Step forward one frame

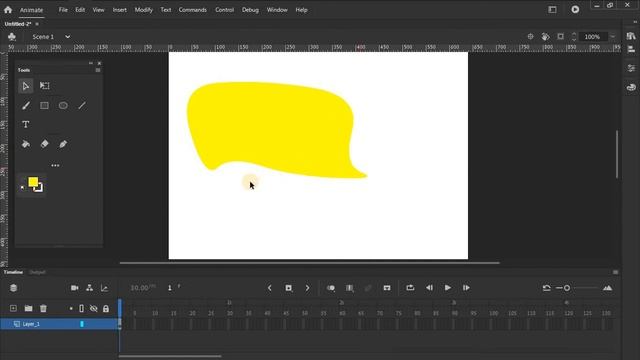466,288
